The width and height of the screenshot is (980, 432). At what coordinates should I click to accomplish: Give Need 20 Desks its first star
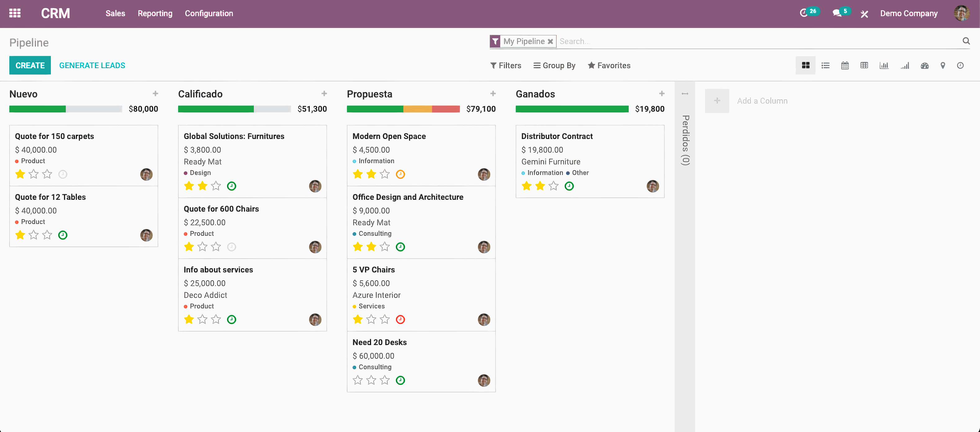[x=357, y=380]
